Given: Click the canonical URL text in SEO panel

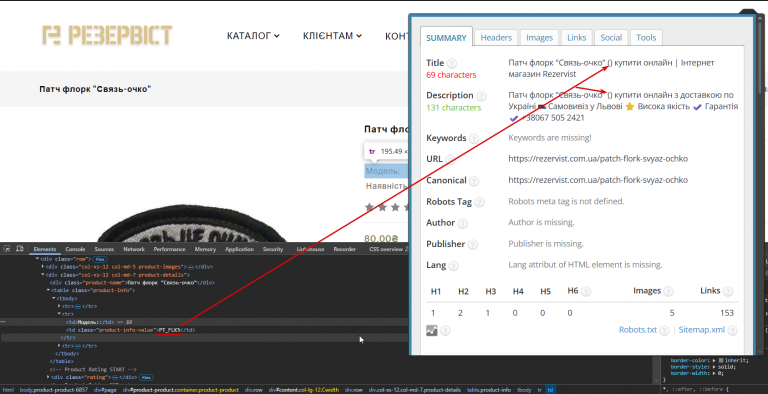Looking at the screenshot, I should coord(598,180).
